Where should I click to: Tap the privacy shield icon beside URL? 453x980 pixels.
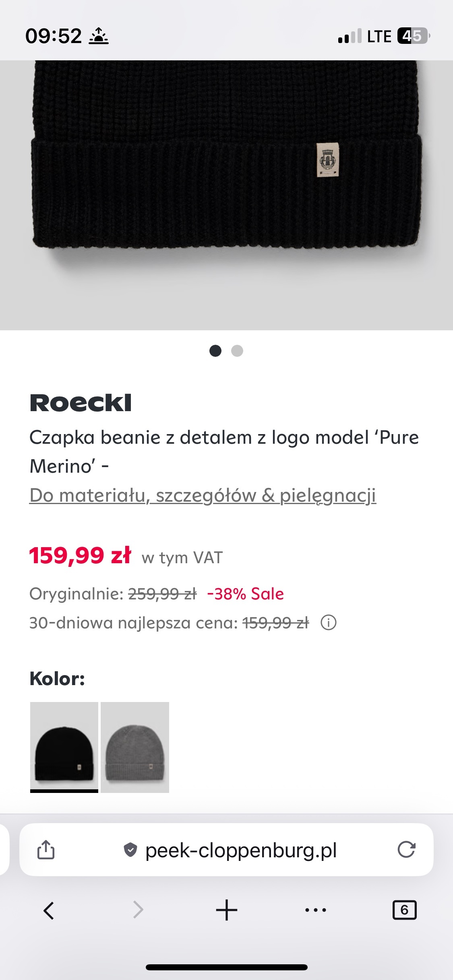point(130,850)
